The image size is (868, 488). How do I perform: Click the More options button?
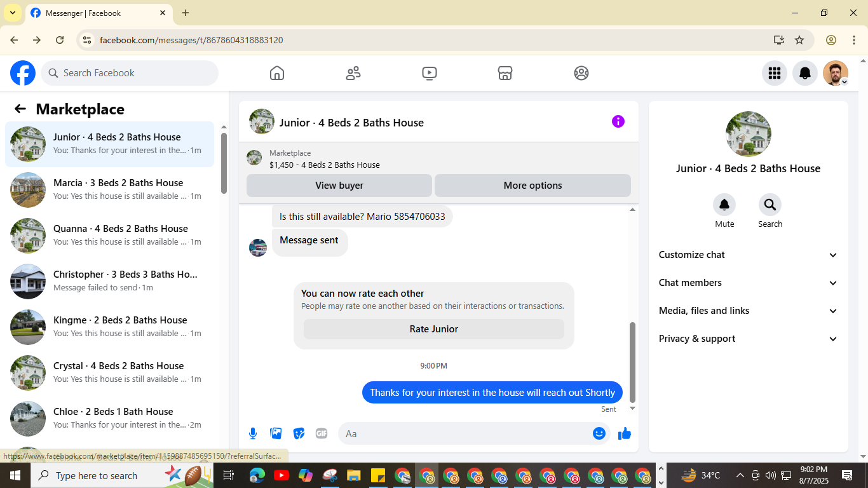tap(532, 186)
